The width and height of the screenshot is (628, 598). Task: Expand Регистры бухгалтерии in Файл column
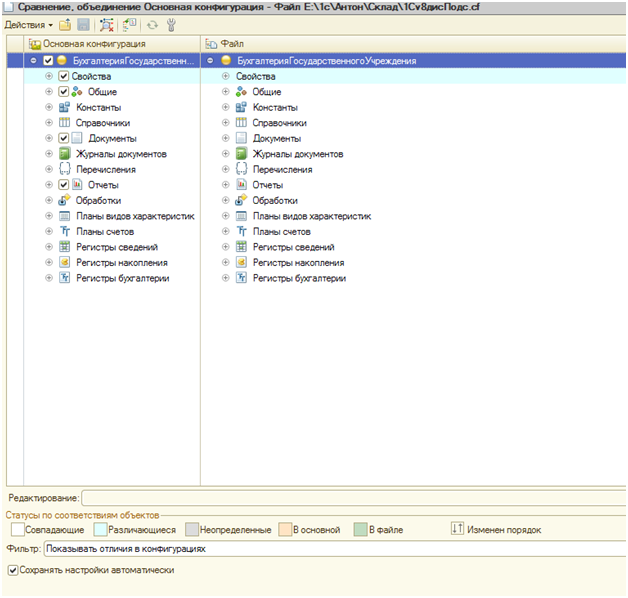click(225, 278)
